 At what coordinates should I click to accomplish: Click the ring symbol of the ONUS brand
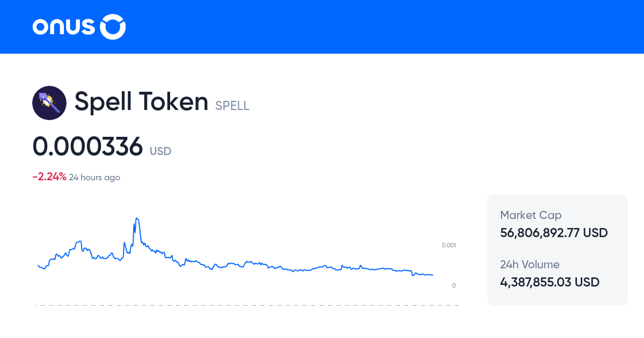tap(113, 26)
